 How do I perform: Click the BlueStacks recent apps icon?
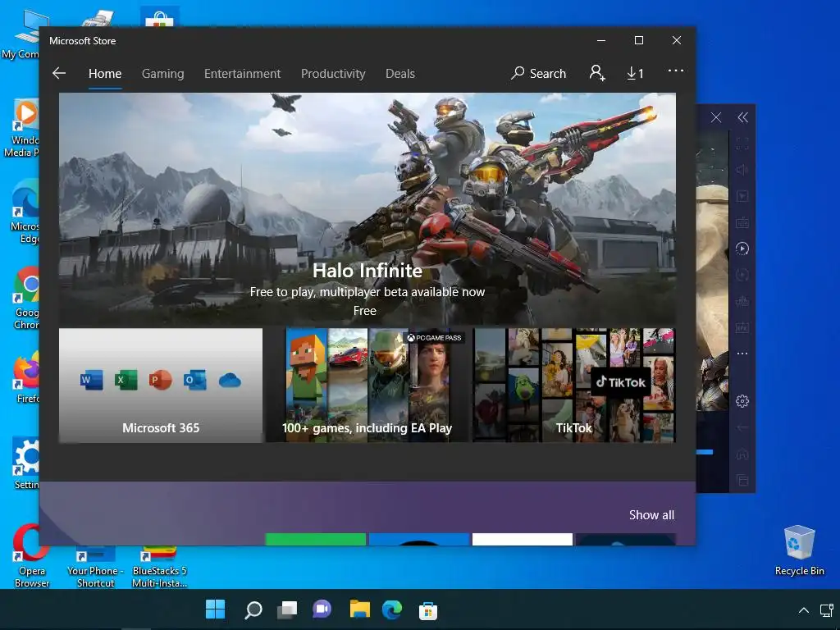pyautogui.click(x=742, y=480)
